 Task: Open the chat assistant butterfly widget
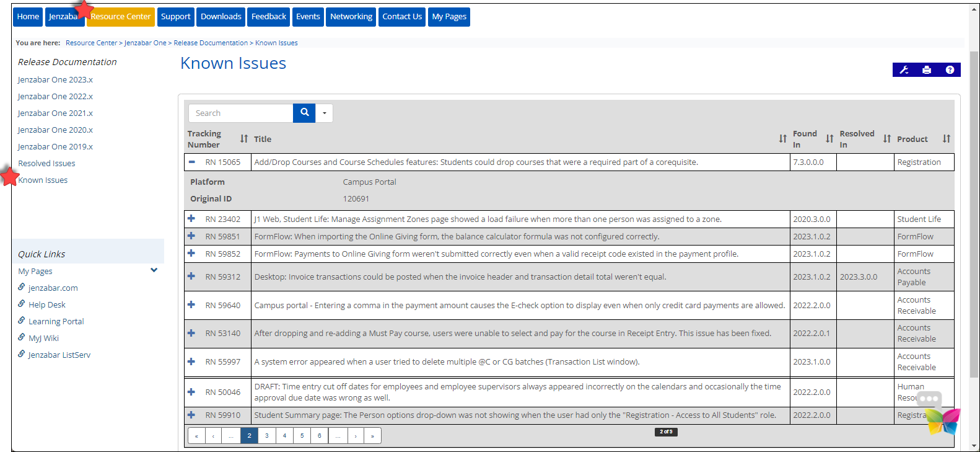(x=942, y=421)
